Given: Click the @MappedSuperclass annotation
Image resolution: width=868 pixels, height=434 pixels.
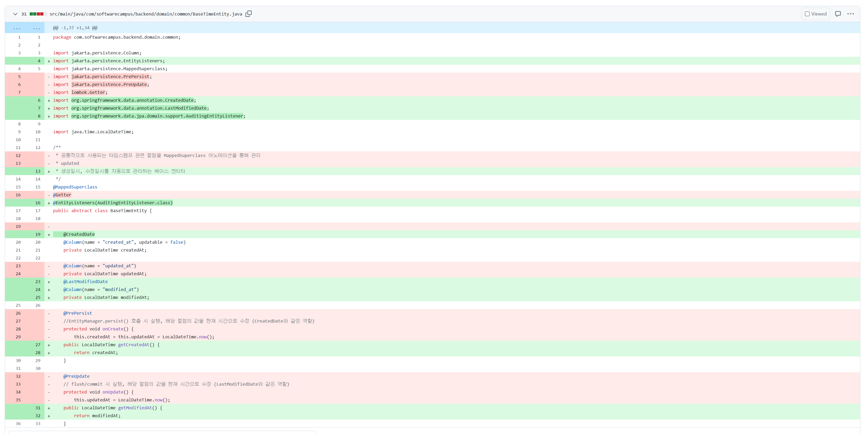Looking at the screenshot, I should click(x=75, y=187).
